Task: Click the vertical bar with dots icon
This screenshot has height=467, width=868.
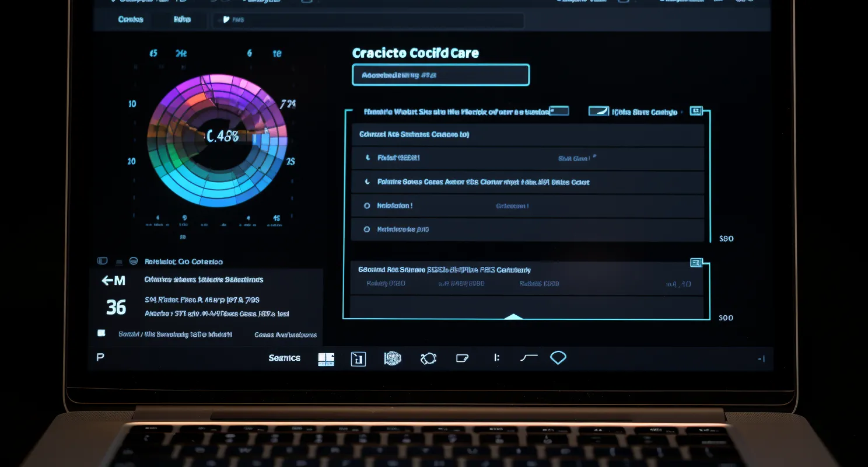Action: coord(496,358)
